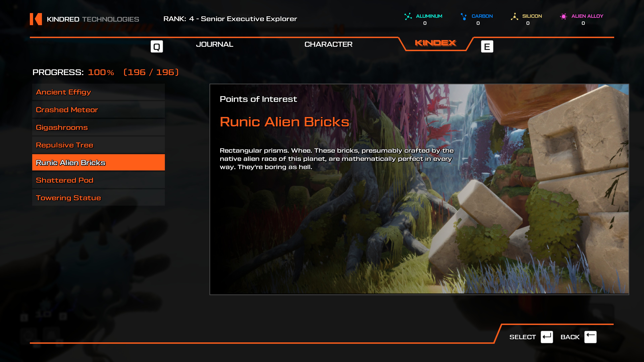
Task: Click the E key next-tab icon
Action: [x=487, y=46]
